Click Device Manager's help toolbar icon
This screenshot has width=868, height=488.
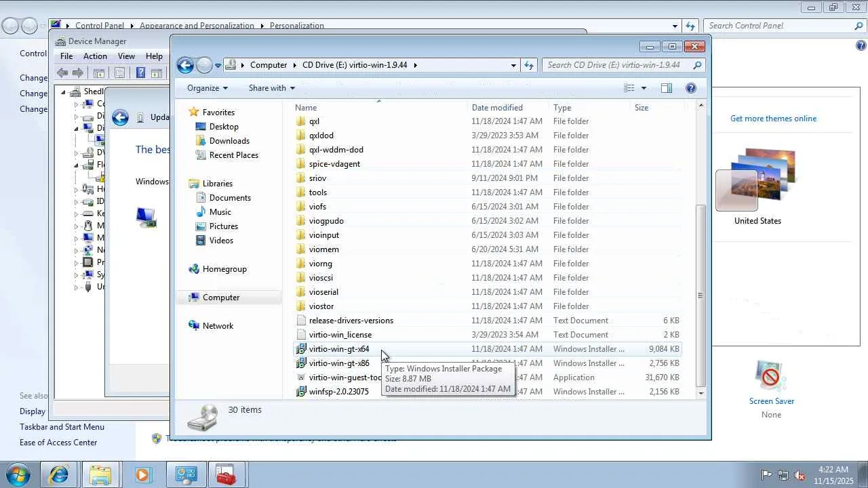(140, 73)
